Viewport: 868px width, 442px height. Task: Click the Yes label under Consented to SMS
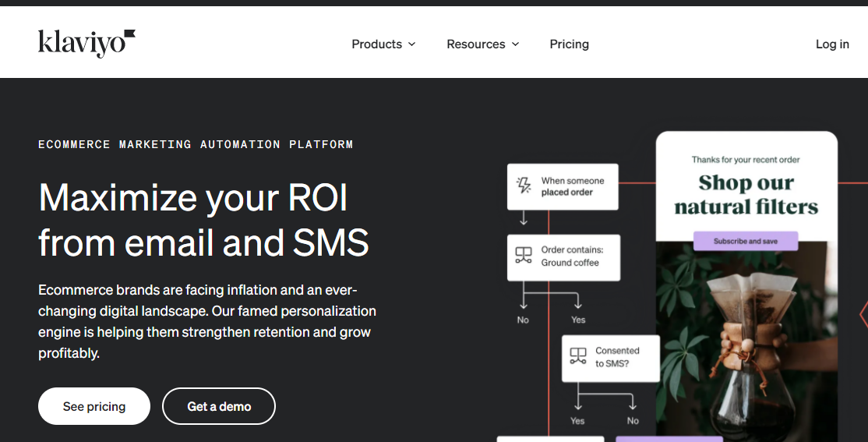577,421
